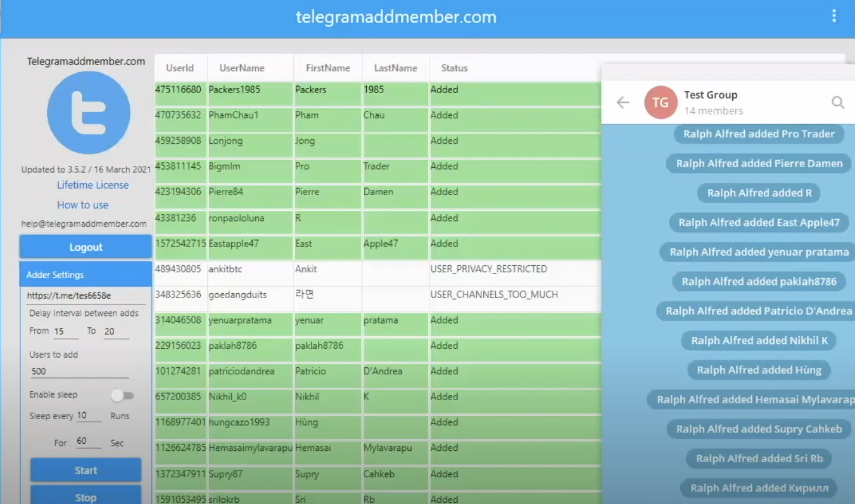This screenshot has height=504, width=855.
Task: Select the Packers1985 username cell
Action: [250, 94]
